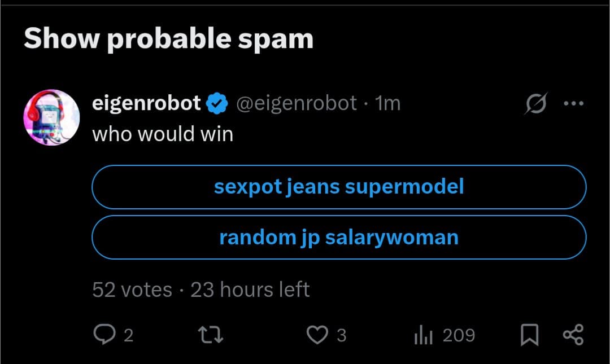Click the 1m post timestamp
The width and height of the screenshot is (610, 364).
pos(388,103)
